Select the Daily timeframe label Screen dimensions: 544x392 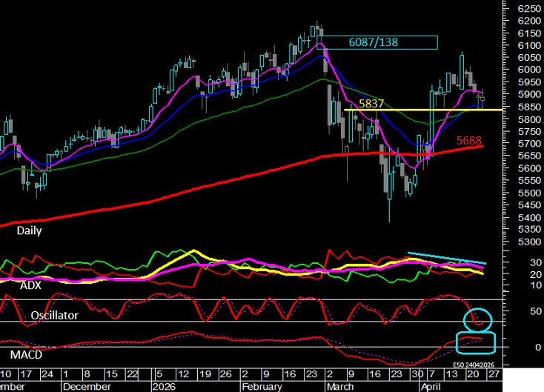pyautogui.click(x=30, y=230)
